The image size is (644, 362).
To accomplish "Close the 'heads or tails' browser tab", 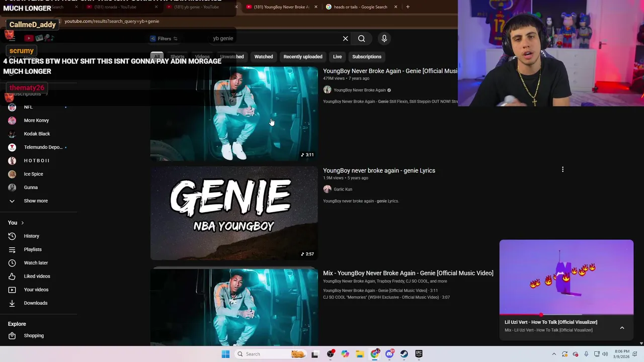I will 395,7.
